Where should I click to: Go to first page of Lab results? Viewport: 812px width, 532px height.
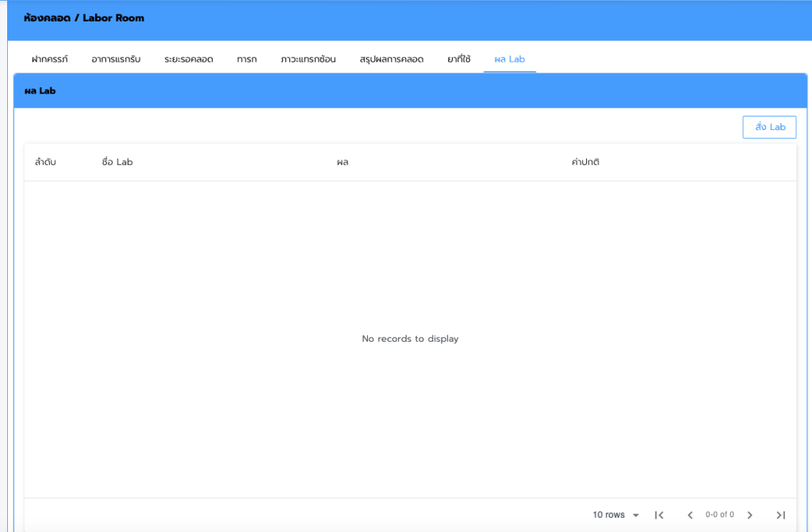(659, 515)
